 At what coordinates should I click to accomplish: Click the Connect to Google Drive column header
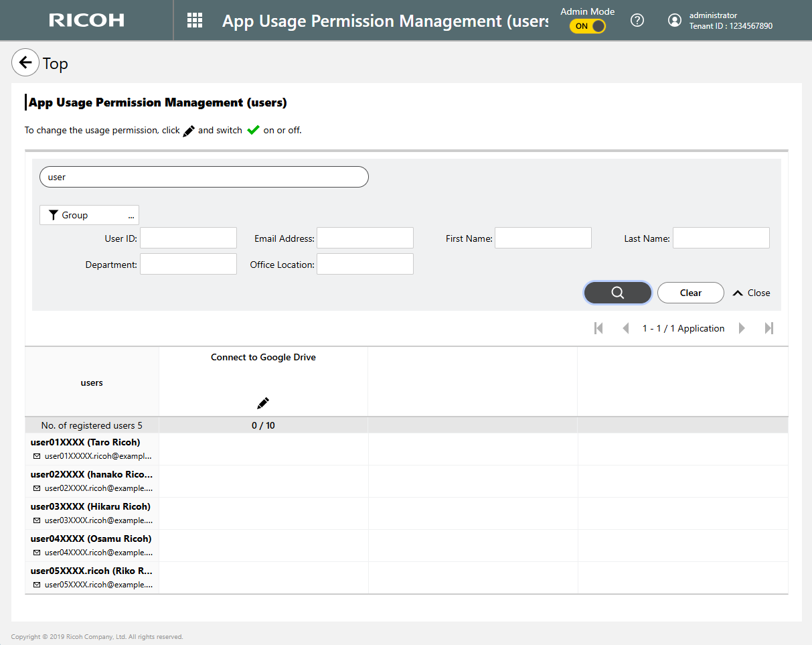263,358
